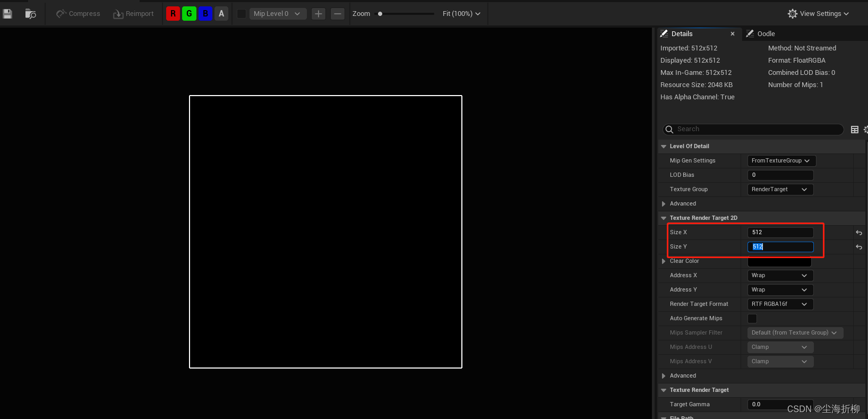The width and height of the screenshot is (868, 419).
Task: Expand the Clear Color property
Action: pos(664,261)
